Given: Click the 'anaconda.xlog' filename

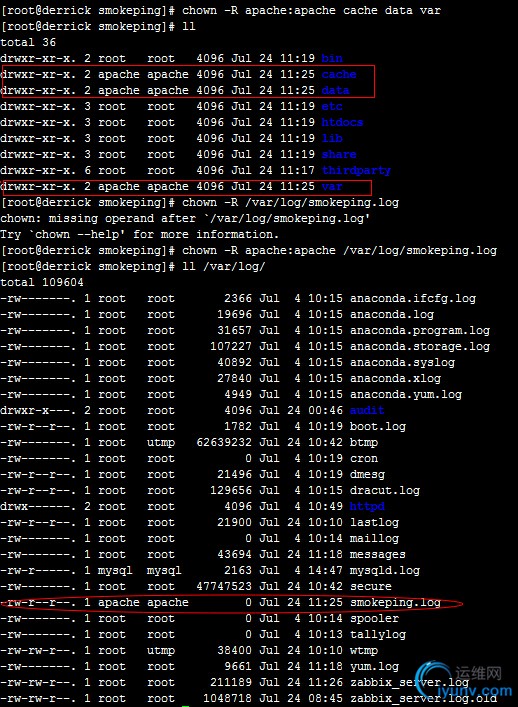Looking at the screenshot, I should (x=395, y=378).
